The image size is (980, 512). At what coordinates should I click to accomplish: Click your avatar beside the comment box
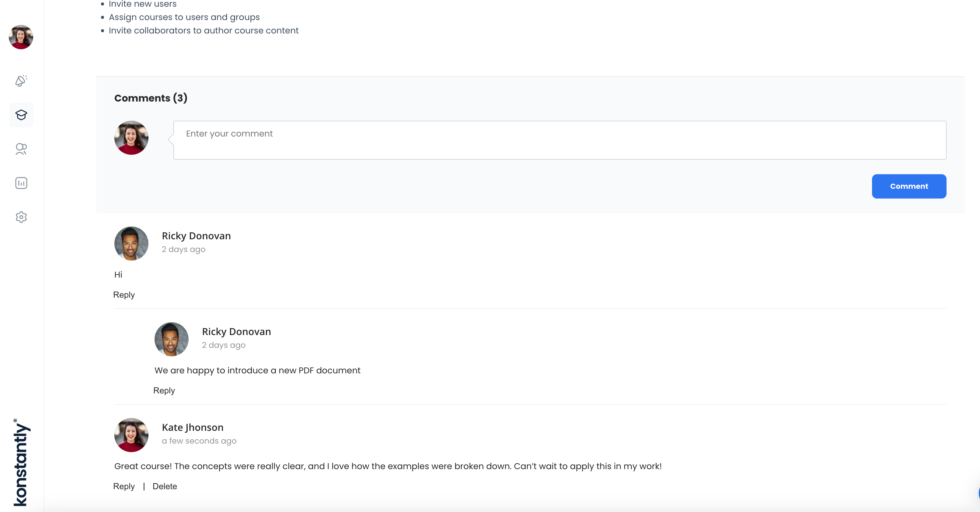[131, 138]
